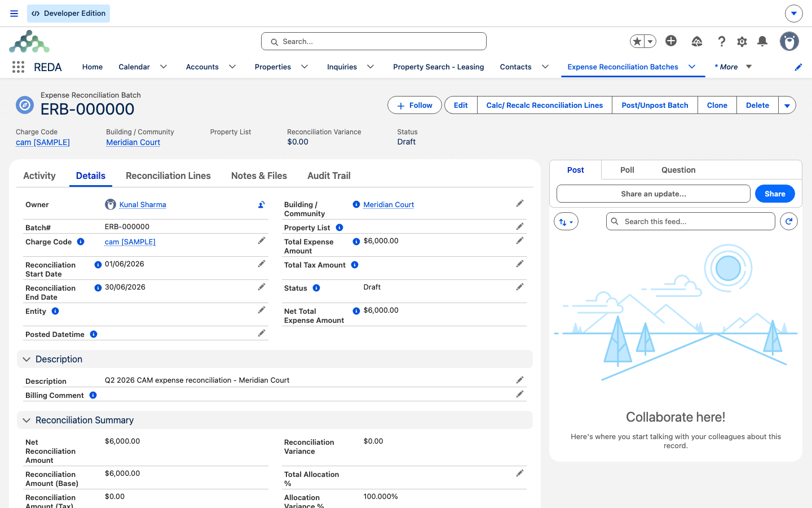812x508 pixels.
Task: Open the Notes & Files tab
Action: click(259, 176)
